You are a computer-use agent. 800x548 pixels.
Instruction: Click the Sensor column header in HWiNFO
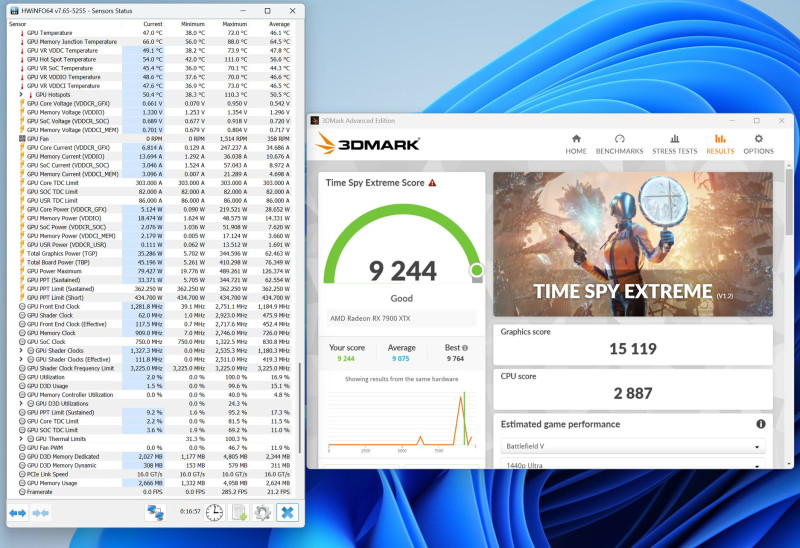coord(17,24)
